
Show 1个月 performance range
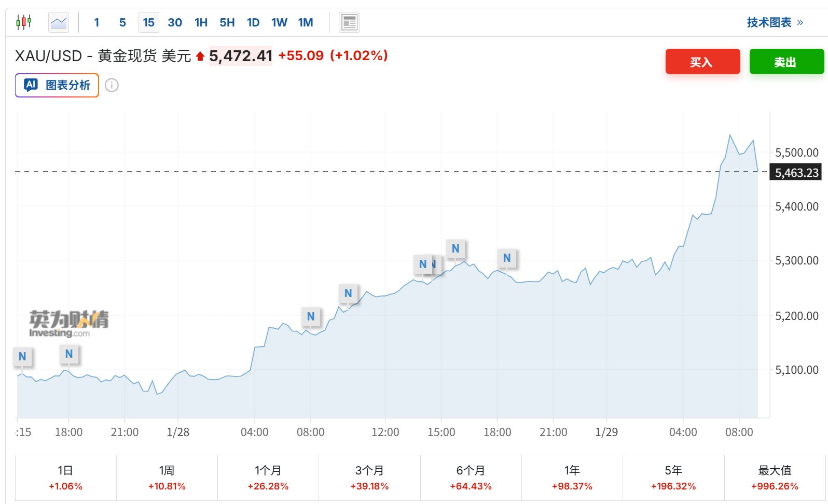pyautogui.click(x=268, y=478)
